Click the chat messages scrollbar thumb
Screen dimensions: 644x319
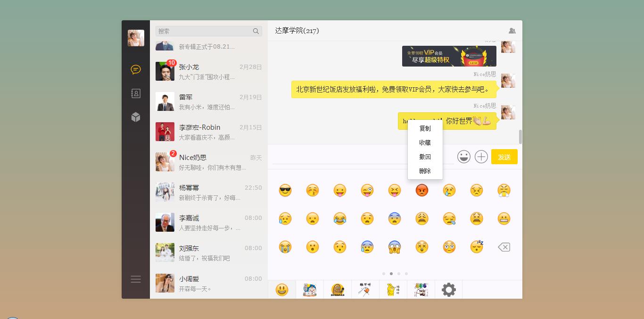(520, 137)
